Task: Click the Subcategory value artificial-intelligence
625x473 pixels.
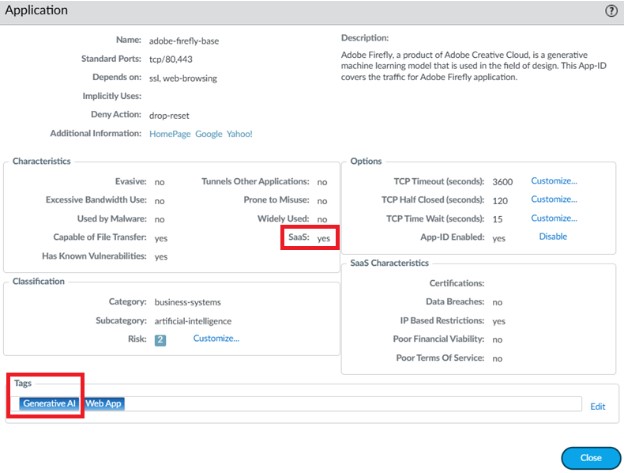Action: click(193, 321)
